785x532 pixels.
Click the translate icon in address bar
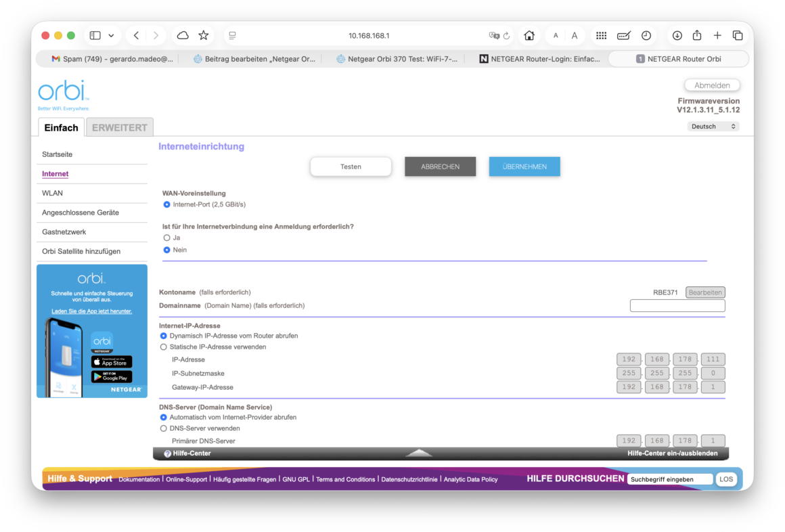(494, 36)
